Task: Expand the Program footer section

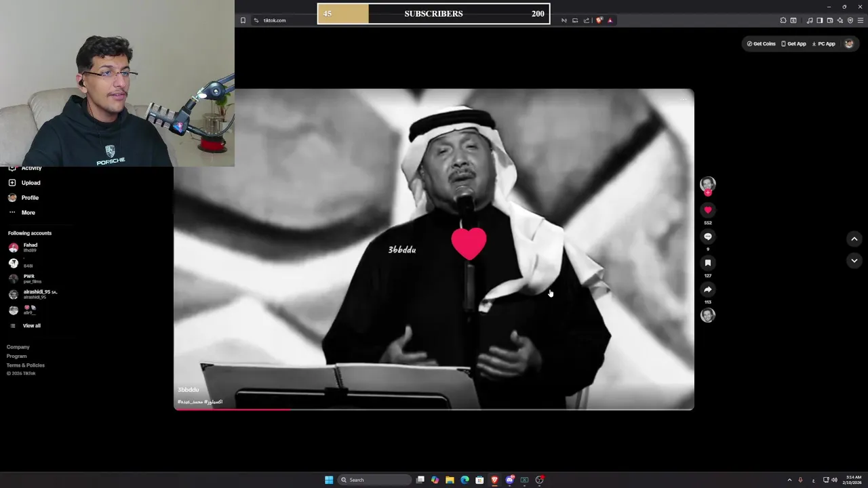Action: tap(17, 356)
